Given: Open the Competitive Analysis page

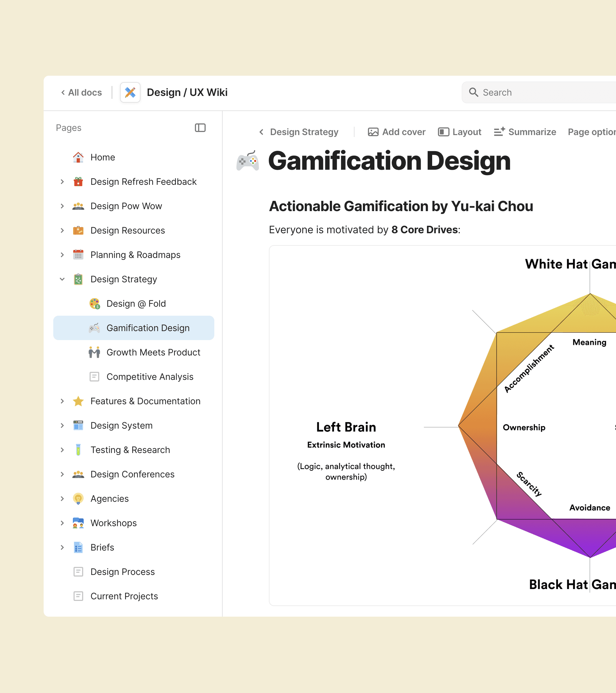Looking at the screenshot, I should point(150,377).
